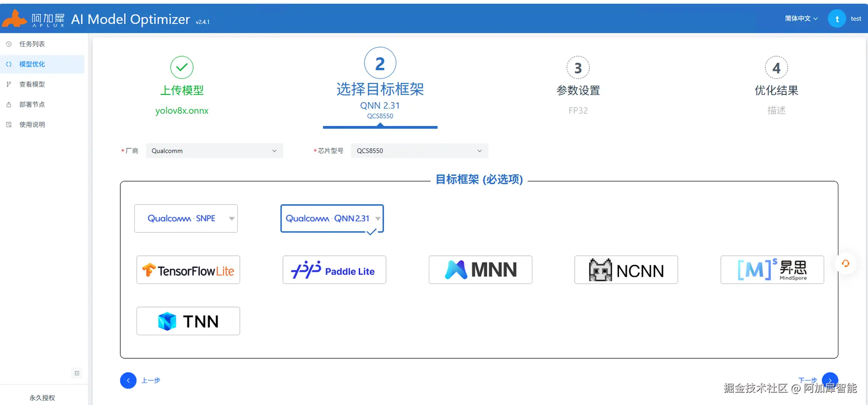
Task: Click the FP32 text under step 3
Action: (x=578, y=110)
